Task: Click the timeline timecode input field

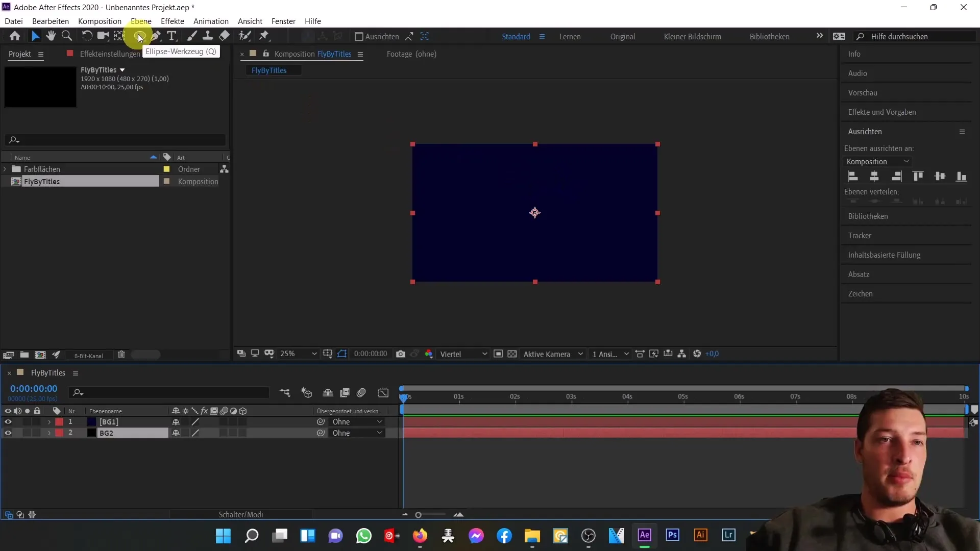Action: click(33, 388)
